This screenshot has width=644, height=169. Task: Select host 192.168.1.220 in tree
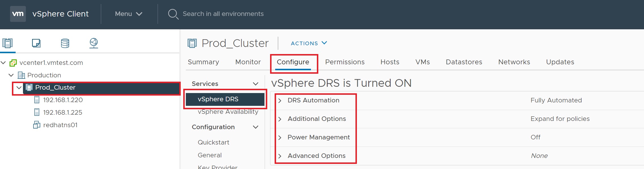pyautogui.click(x=63, y=100)
